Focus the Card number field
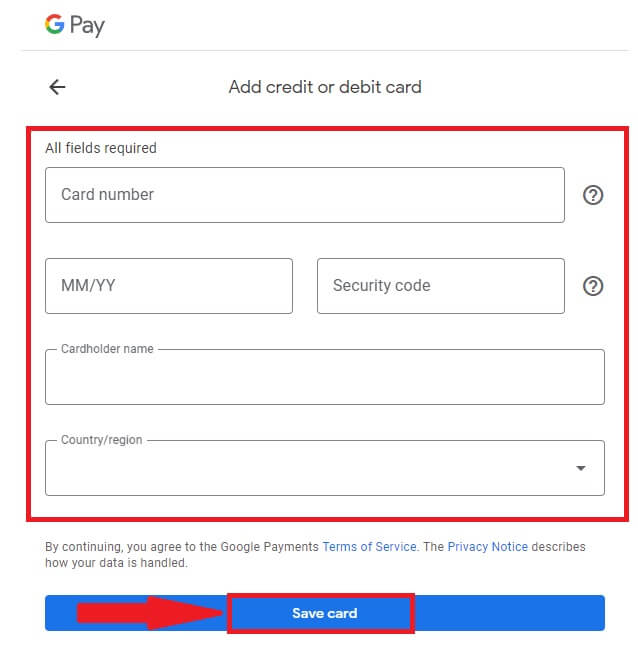Viewport: 638px width, 658px height. point(304,195)
